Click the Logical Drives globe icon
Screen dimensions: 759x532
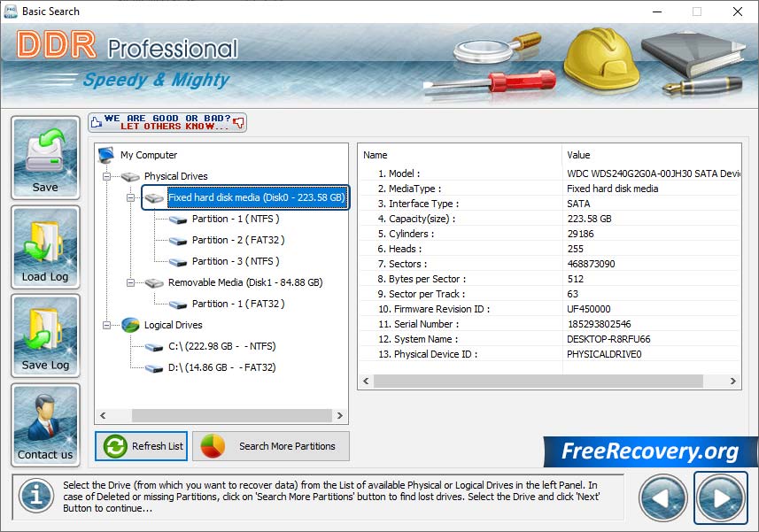pyautogui.click(x=130, y=325)
